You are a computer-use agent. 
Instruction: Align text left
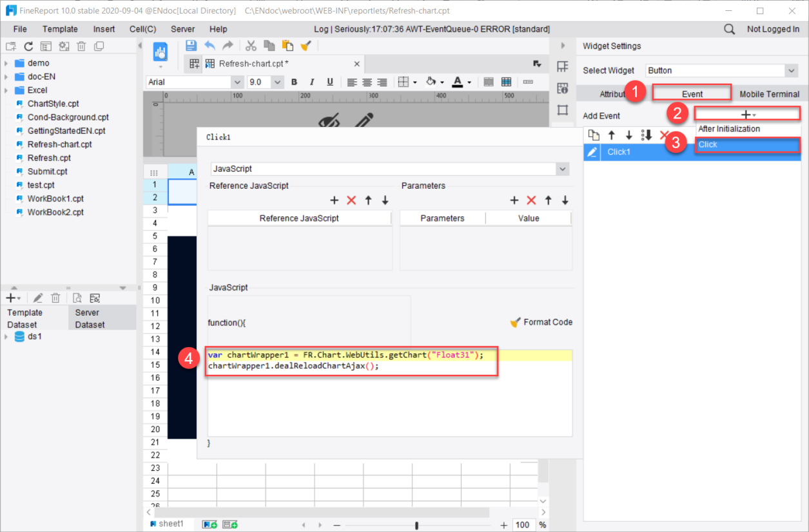[x=352, y=82]
